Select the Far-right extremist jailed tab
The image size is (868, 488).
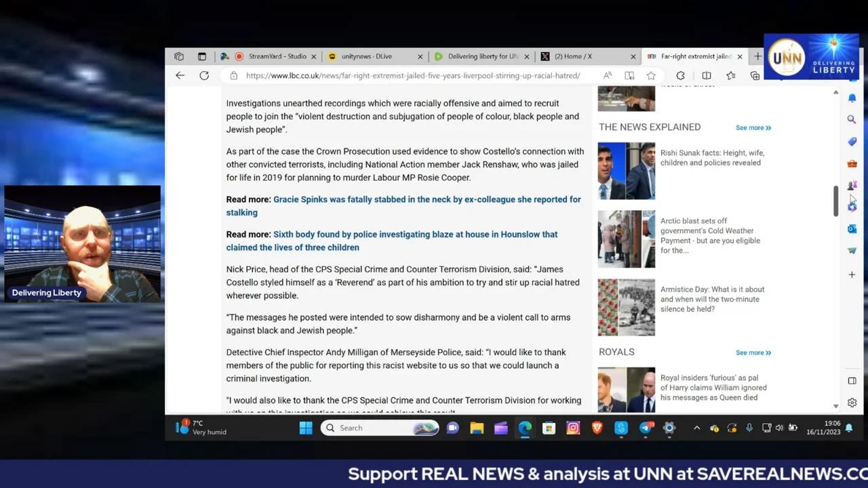694,56
